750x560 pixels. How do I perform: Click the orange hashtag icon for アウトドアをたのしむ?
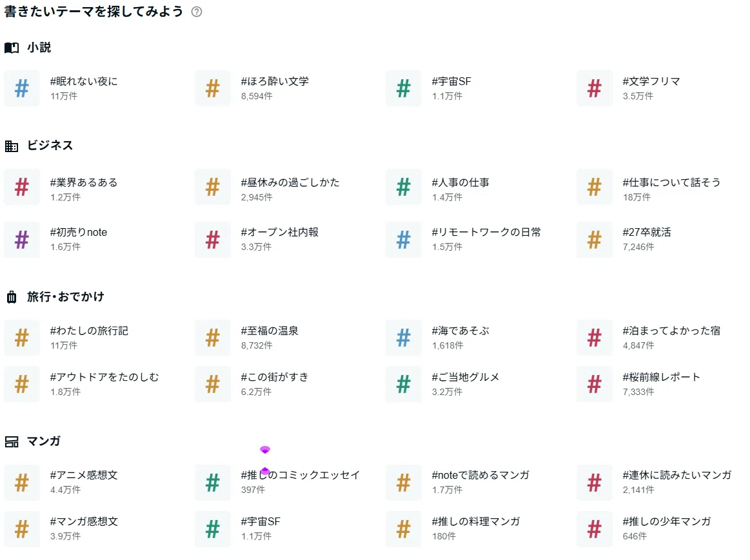point(22,384)
